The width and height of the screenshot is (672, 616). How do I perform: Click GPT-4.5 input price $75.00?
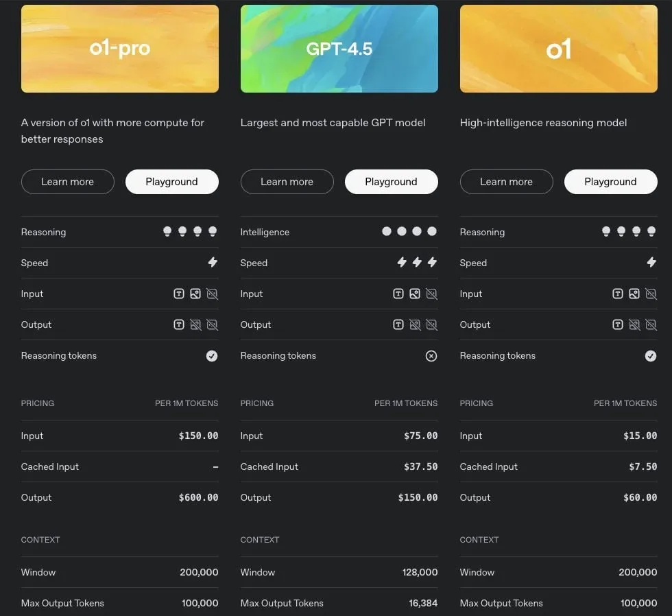pos(421,436)
